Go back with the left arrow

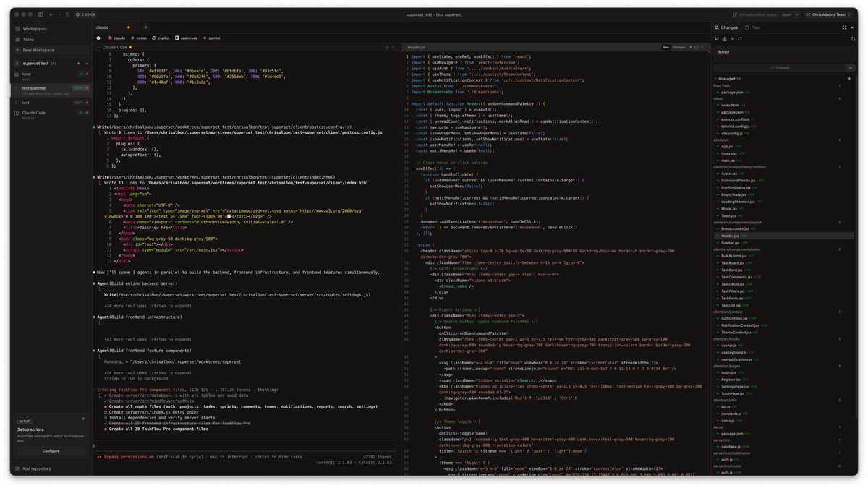click(x=51, y=14)
